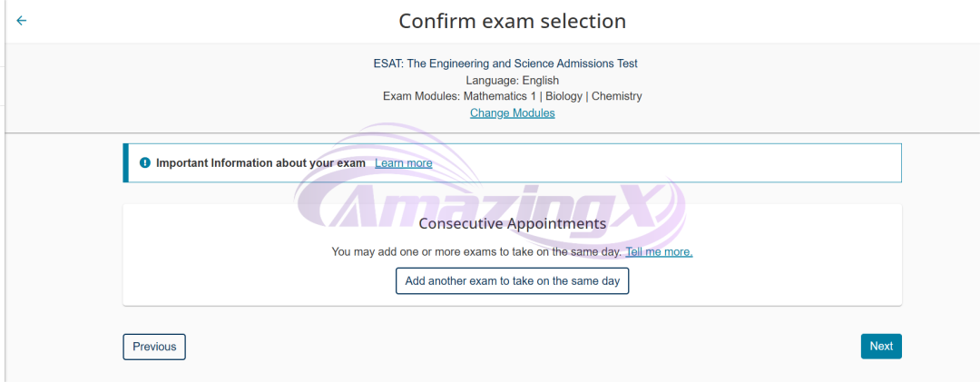Click the Mathematics 1 module name
The height and width of the screenshot is (382, 980).
500,96
